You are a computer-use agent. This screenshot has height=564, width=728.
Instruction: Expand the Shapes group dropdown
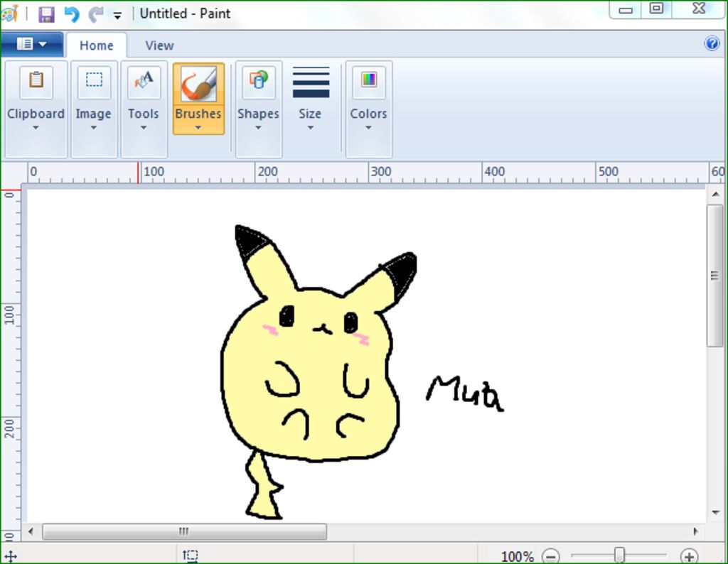258,128
